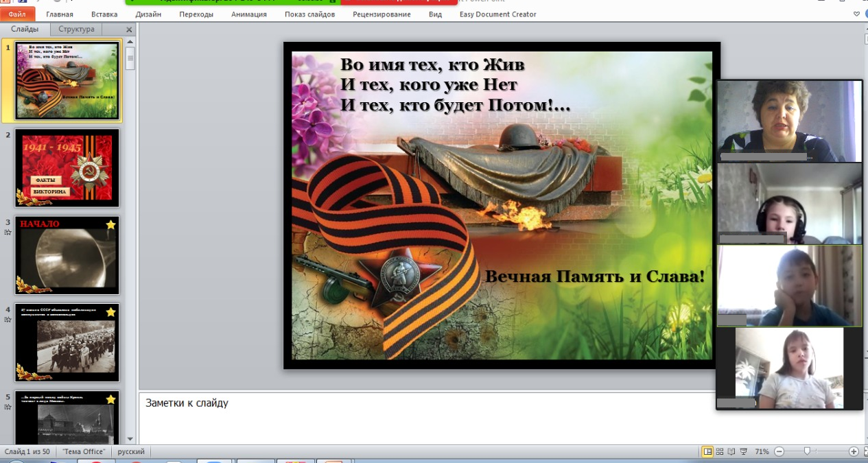The width and height of the screenshot is (868, 463).
Task: Click animation star icon beside slide 3
Action: click(x=8, y=233)
